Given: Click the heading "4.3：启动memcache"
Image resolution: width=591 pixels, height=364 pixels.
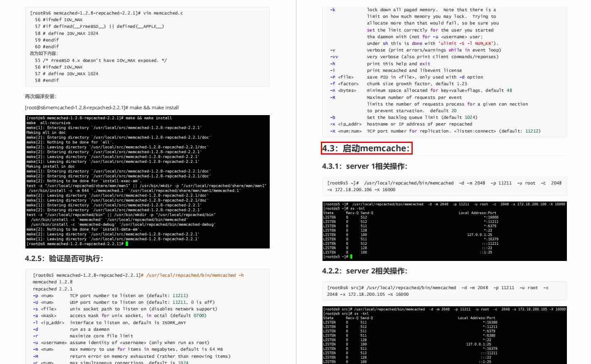Looking at the screenshot, I should coord(366,148).
